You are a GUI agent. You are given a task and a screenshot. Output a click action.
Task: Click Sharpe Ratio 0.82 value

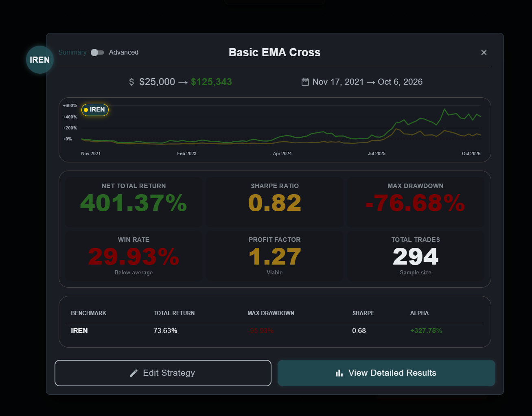[x=275, y=203]
